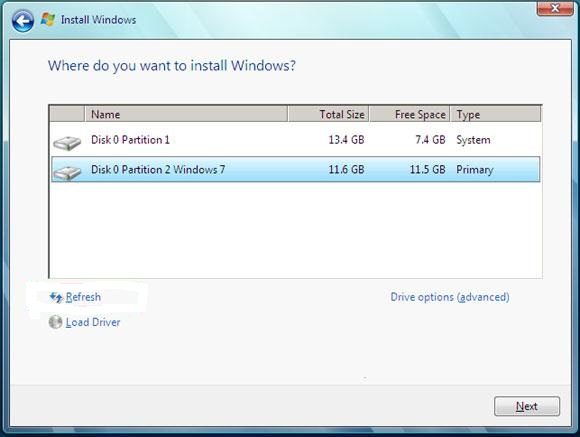Sort by the Type column header
Viewport: 580px width, 437px height.
[496, 114]
